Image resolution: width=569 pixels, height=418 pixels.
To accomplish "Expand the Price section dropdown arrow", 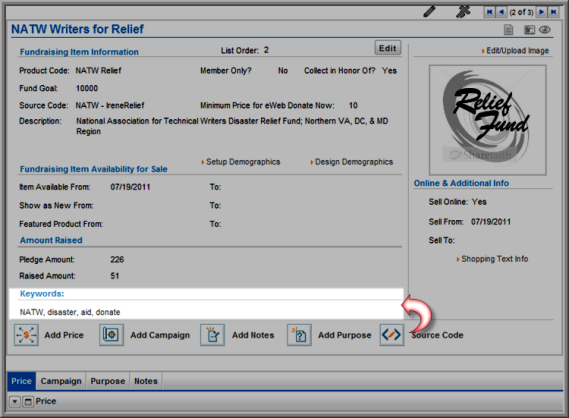I will pos(15,402).
